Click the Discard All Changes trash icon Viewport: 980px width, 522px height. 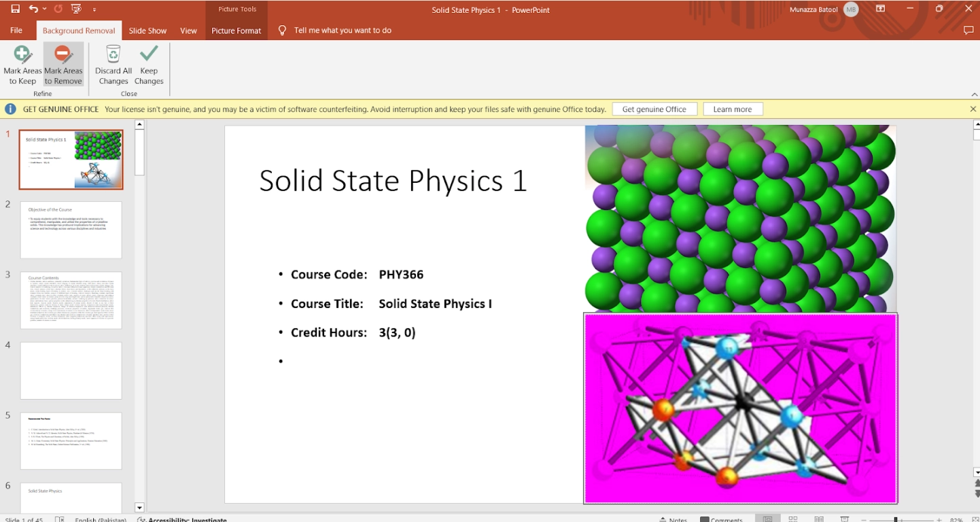tap(113, 54)
